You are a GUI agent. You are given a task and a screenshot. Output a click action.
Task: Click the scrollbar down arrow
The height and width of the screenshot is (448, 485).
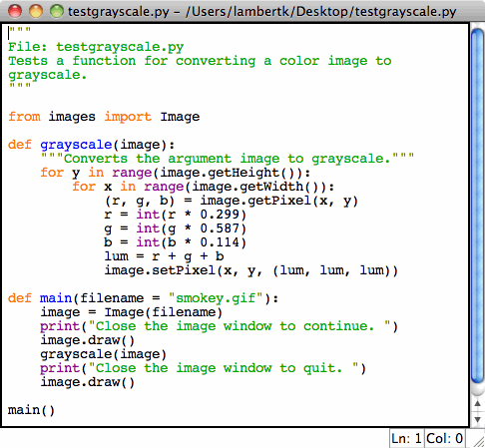478,419
